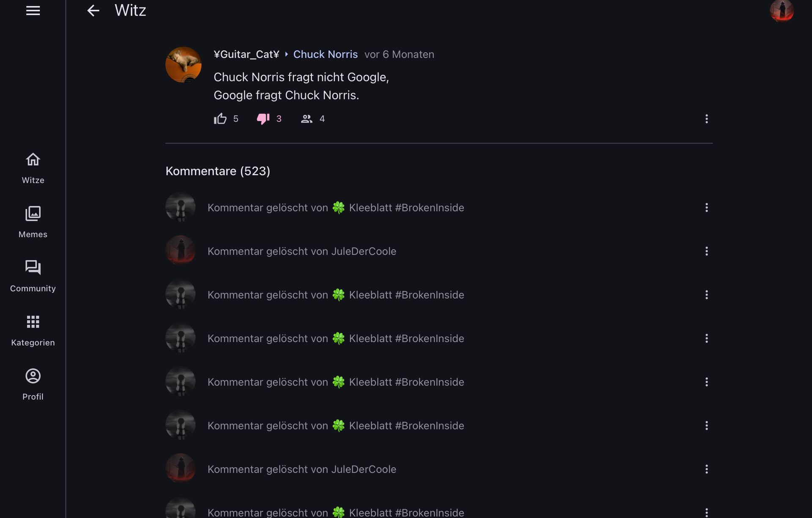This screenshot has height=518, width=812.
Task: Open the Community section
Action: [x=33, y=276]
